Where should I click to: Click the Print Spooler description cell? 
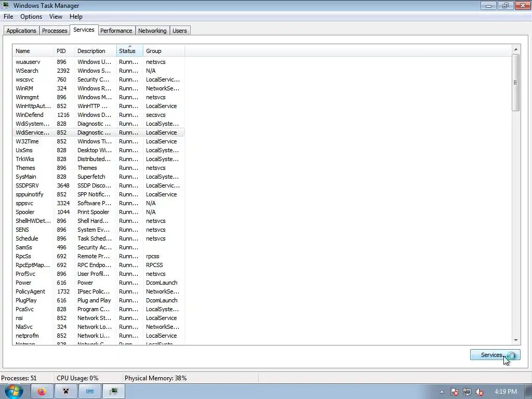click(x=94, y=212)
